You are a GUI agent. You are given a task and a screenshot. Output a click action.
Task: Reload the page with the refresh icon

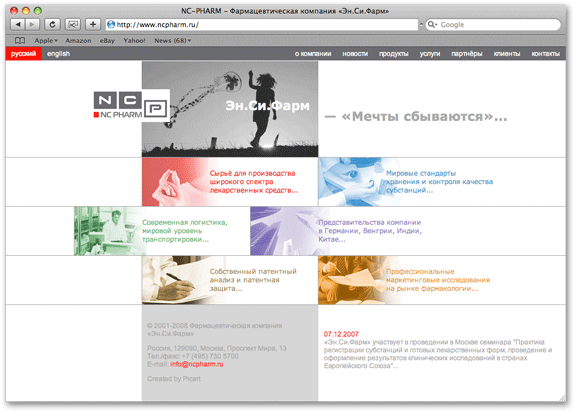(x=52, y=25)
